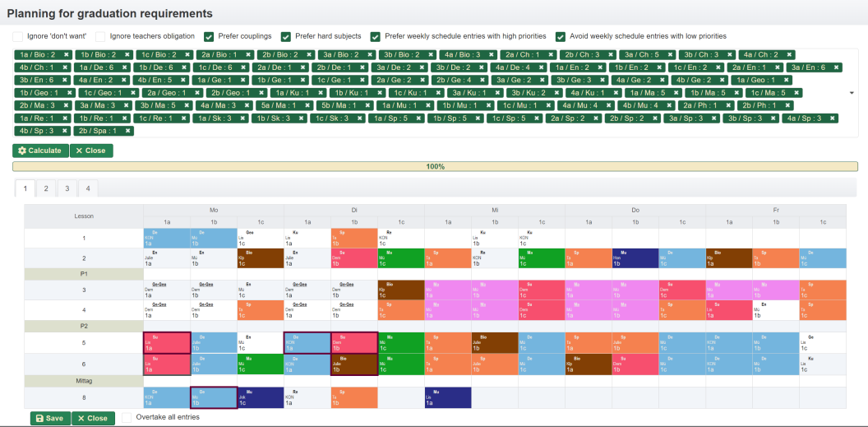868x427 pixels.
Task: Remove the '4b / Sp : 3' tag
Action: 67,131
